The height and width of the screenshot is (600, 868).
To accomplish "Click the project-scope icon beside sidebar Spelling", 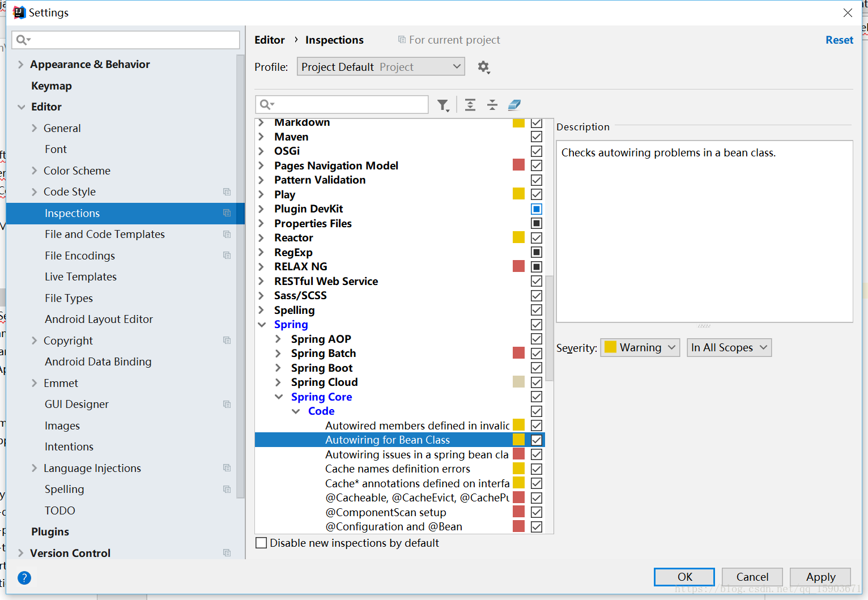I will 227,490.
